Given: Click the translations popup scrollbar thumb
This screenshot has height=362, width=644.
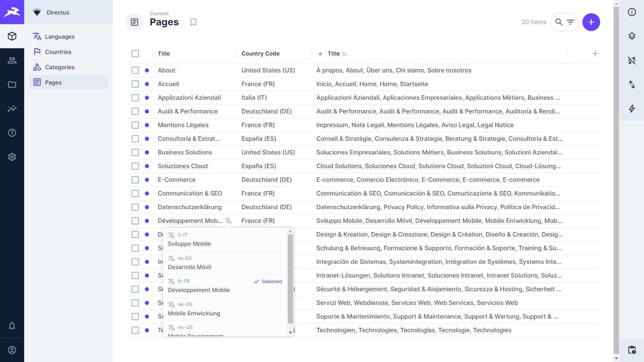Looking at the screenshot, I should coord(290,279).
